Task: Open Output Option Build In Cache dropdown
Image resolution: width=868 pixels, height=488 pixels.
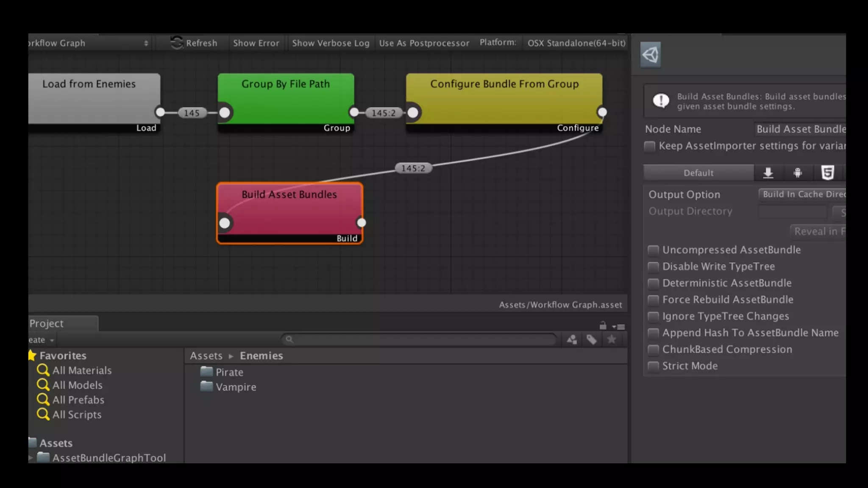Action: [x=802, y=194]
